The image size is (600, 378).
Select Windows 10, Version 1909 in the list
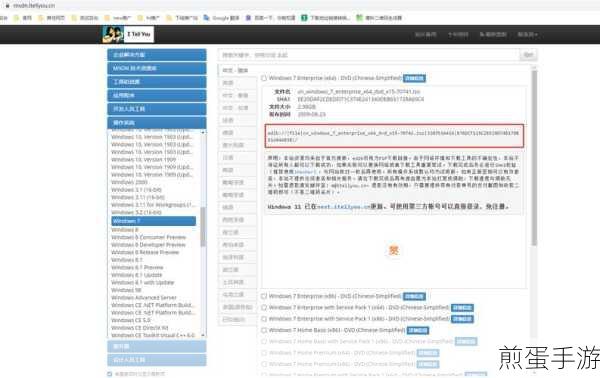click(x=143, y=160)
